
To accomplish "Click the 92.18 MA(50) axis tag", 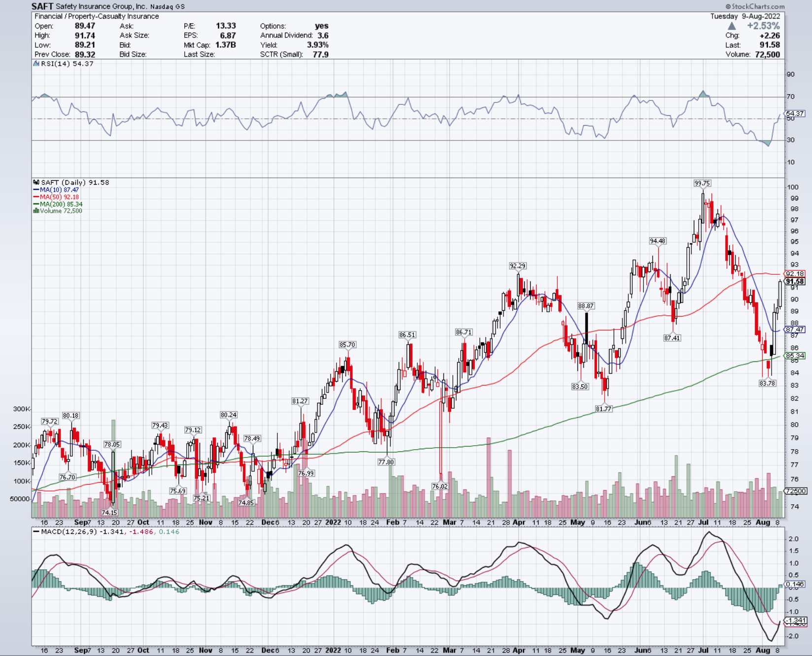I will 795,274.
